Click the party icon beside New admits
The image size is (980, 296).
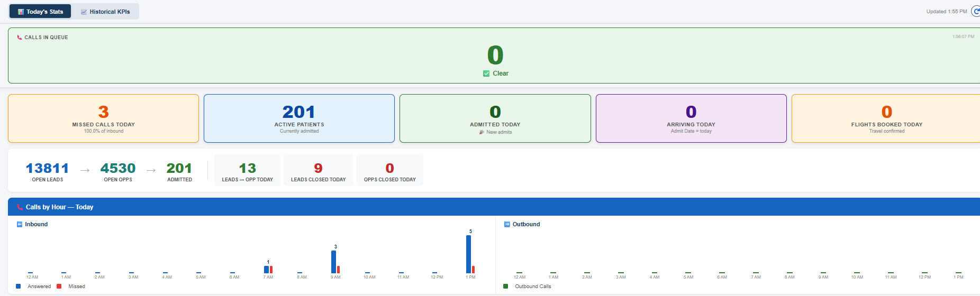point(482,132)
